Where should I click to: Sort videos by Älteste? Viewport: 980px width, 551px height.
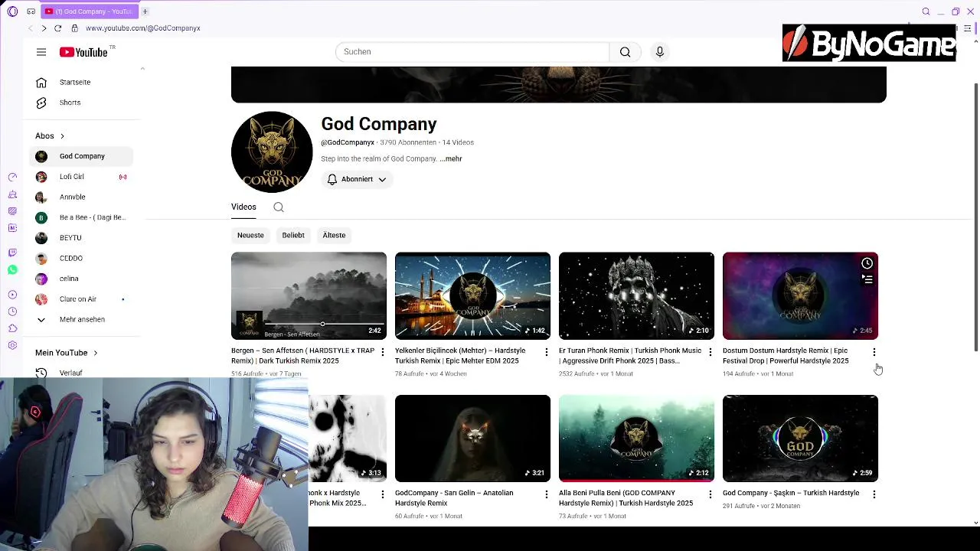[334, 235]
